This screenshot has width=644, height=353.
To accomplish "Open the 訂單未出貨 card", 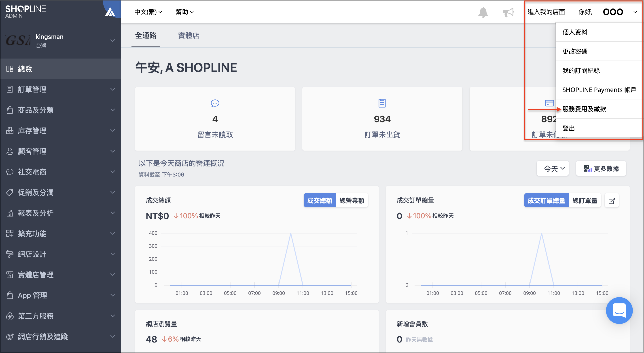I will [x=382, y=119].
